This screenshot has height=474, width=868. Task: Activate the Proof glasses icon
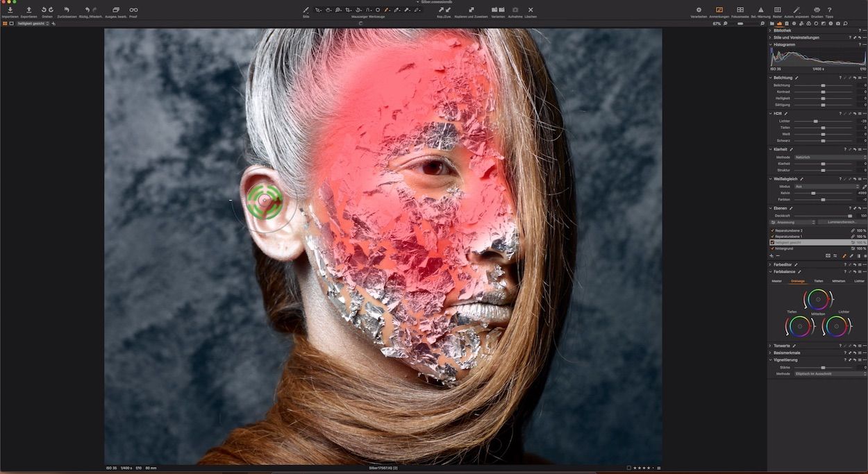[133, 10]
